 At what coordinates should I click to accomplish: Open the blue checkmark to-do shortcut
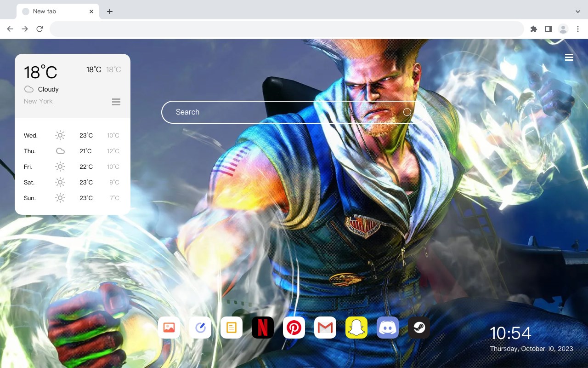pyautogui.click(x=200, y=328)
